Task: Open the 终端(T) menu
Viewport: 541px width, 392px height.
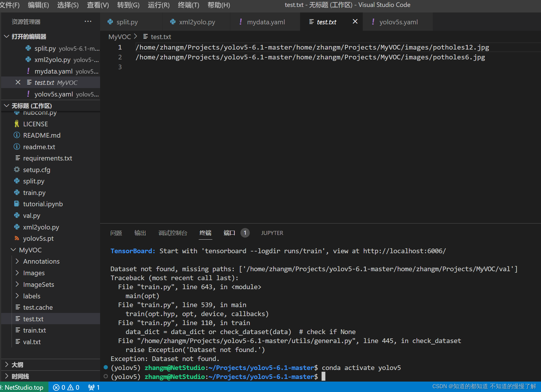Action: (189, 5)
